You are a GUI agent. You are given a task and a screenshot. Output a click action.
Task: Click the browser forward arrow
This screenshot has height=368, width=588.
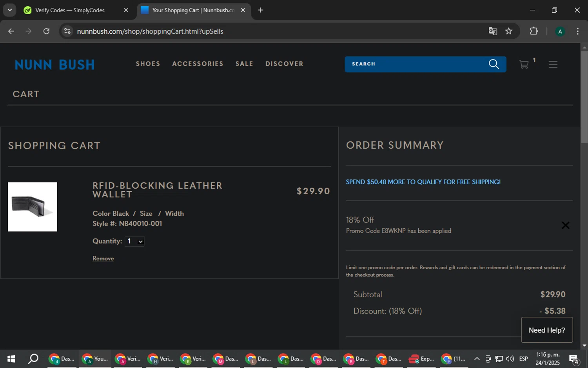(x=29, y=31)
